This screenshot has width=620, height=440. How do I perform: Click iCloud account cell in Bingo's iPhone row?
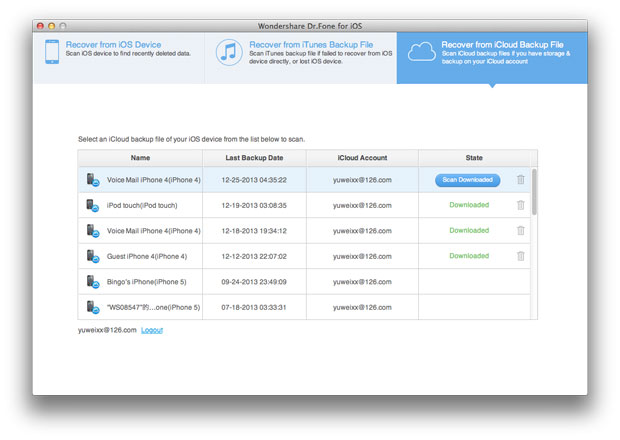pos(362,282)
